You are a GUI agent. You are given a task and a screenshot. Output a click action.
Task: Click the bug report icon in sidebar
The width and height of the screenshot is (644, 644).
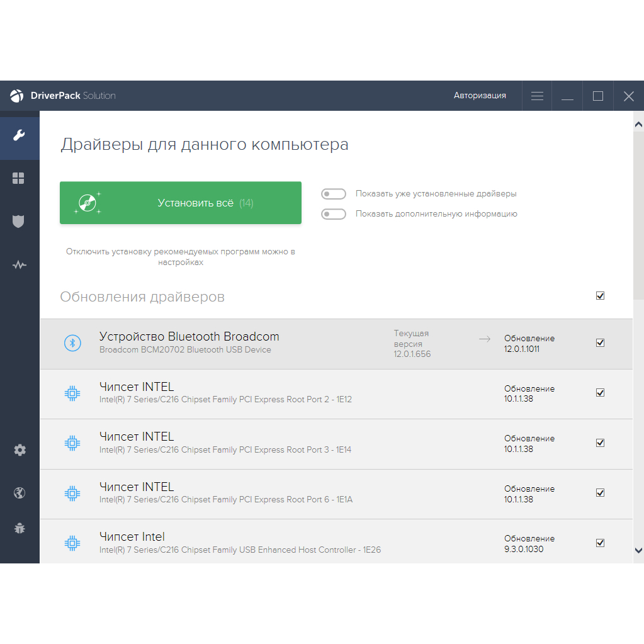point(20,528)
